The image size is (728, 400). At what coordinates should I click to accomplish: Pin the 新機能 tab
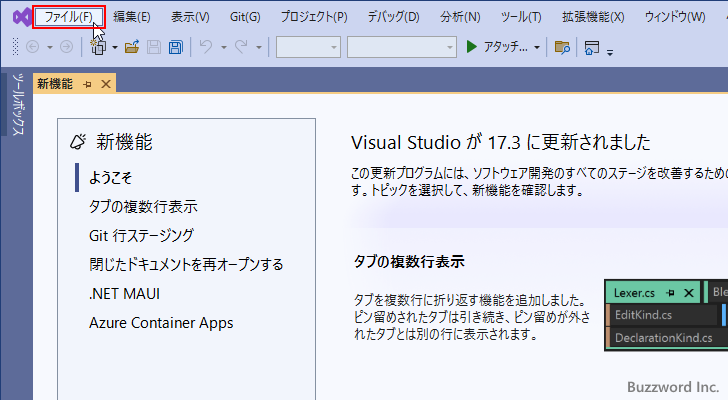87,84
